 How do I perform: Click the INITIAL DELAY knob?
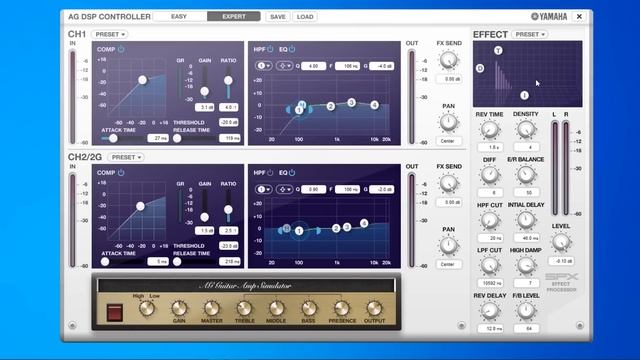pyautogui.click(x=526, y=220)
